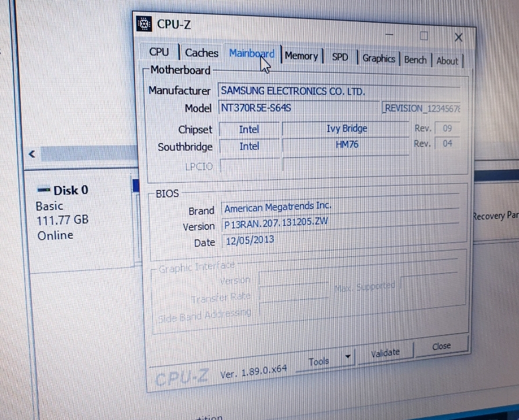
Task: Switch to the CPU tab
Action: tap(159, 52)
